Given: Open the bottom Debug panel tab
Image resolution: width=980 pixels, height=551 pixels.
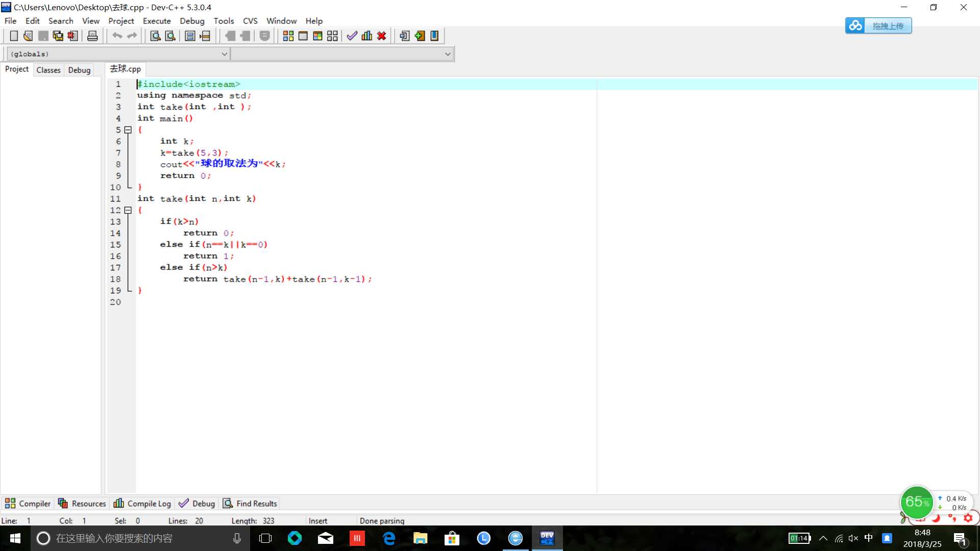Looking at the screenshot, I should 197,504.
